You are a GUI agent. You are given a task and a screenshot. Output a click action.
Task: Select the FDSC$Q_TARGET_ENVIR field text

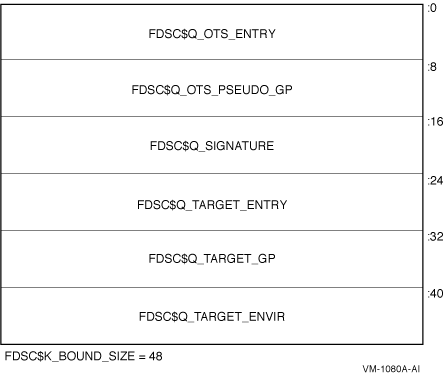[212, 316]
